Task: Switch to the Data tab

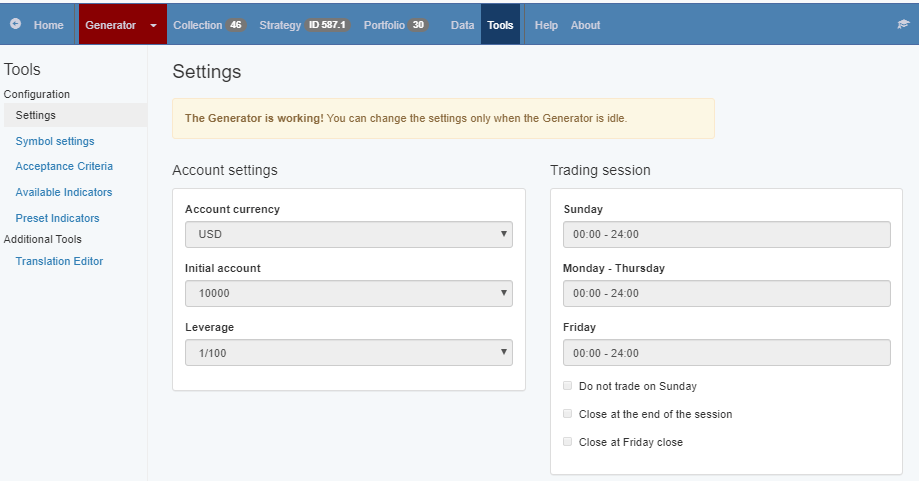Action: click(462, 25)
